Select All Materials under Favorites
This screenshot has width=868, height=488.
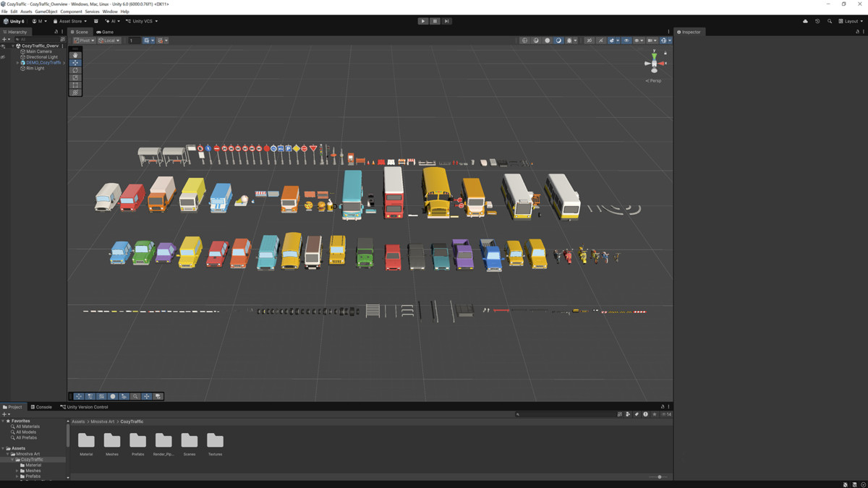pyautogui.click(x=27, y=427)
